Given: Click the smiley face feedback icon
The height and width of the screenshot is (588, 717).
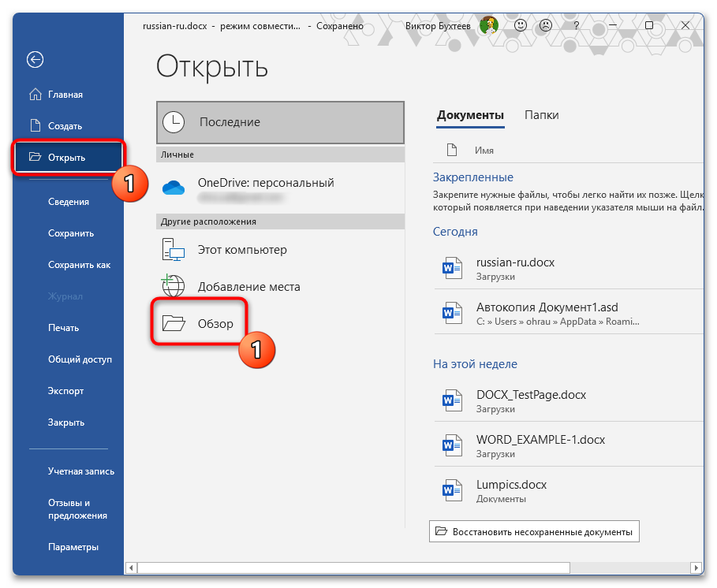Looking at the screenshot, I should click(521, 26).
